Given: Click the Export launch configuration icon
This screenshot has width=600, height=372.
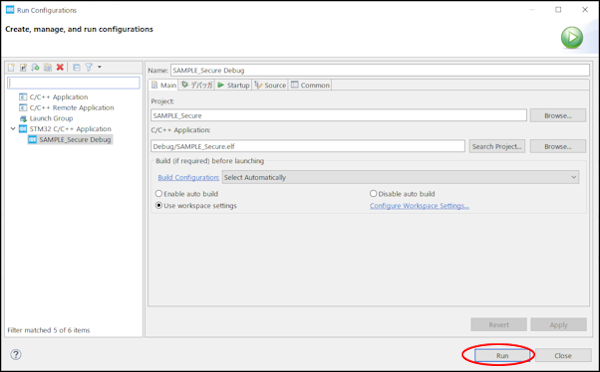Looking at the screenshot, I should (x=35, y=67).
